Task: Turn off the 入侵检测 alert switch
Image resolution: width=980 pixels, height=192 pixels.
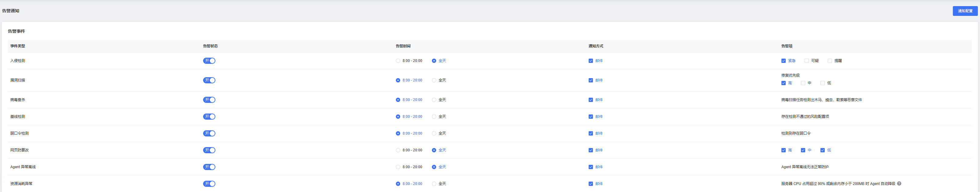Action: pyautogui.click(x=209, y=60)
